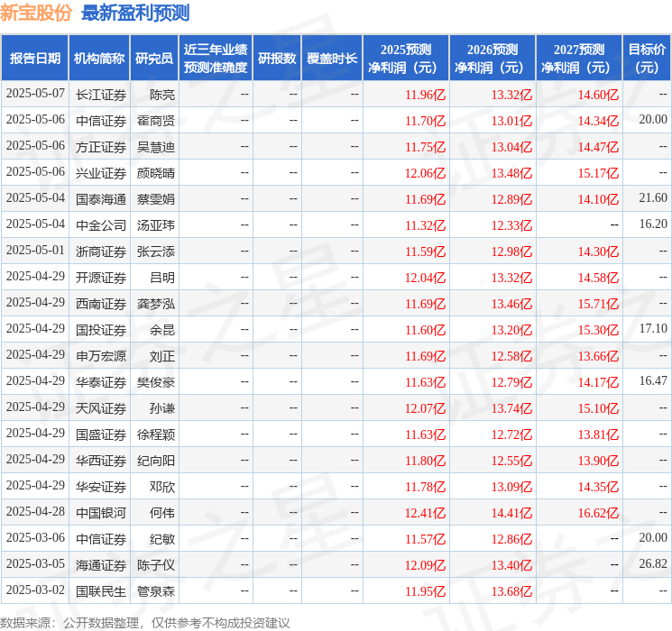Click the 国泰海通 institution cell
Screen dimensions: 672x631
coord(101,199)
